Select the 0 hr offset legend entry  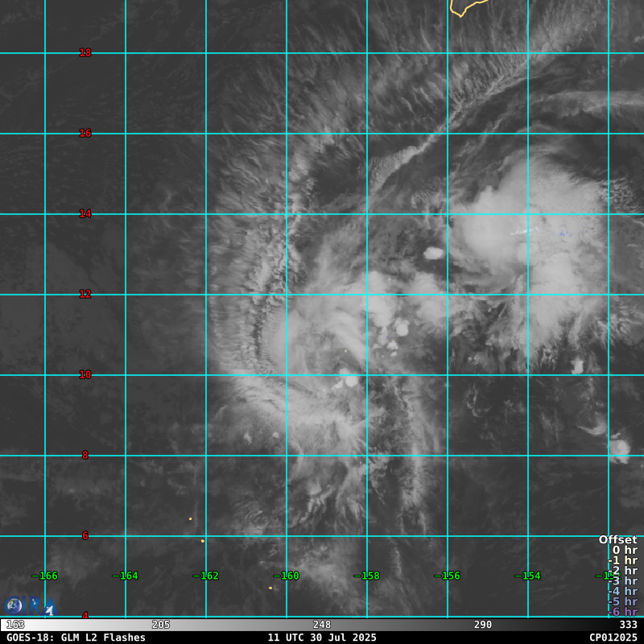click(x=625, y=550)
